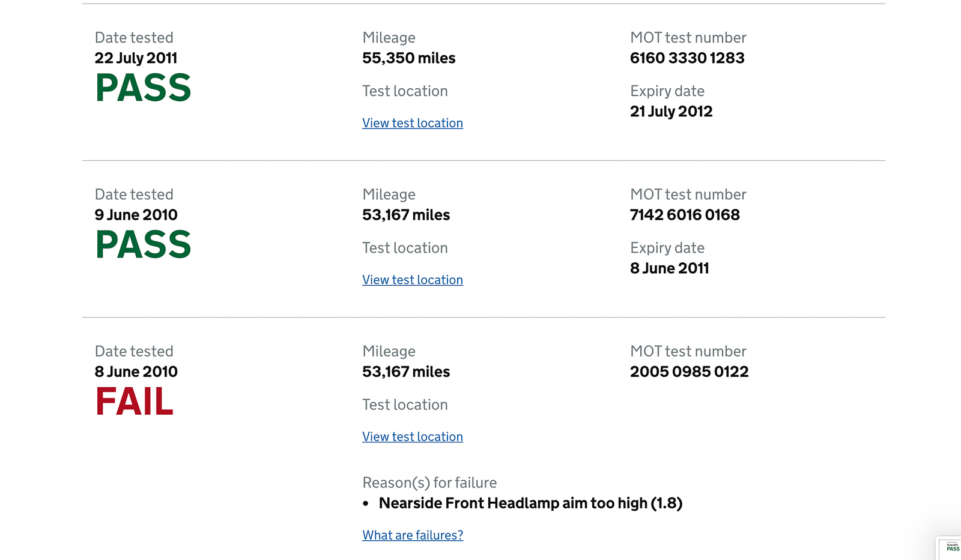
Task: Click the green PASS result for 9 June 2010
Action: click(143, 245)
